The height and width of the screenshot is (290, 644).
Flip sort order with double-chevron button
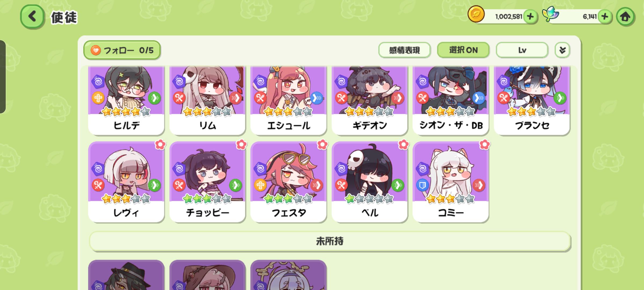pos(562,50)
